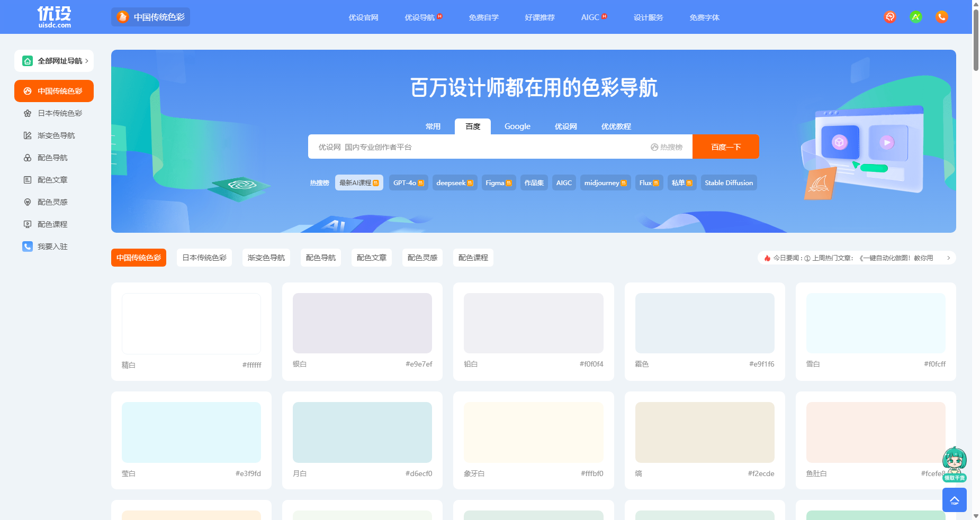
Task: Click the orange phone icon in header
Action: click(942, 17)
